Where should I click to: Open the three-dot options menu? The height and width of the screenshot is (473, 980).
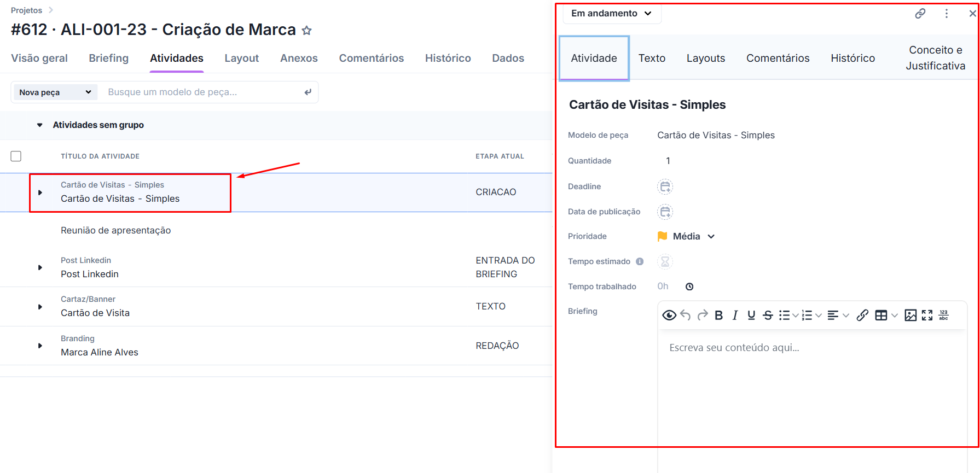pos(947,14)
